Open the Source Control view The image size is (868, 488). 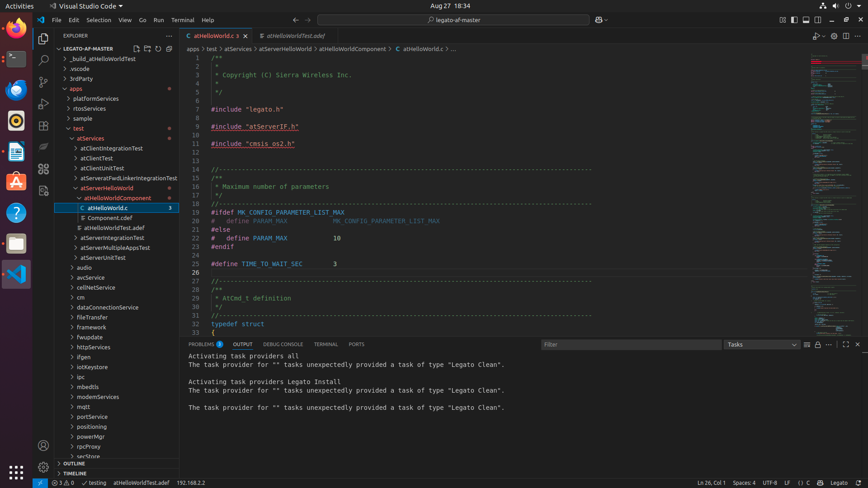coord(43,82)
